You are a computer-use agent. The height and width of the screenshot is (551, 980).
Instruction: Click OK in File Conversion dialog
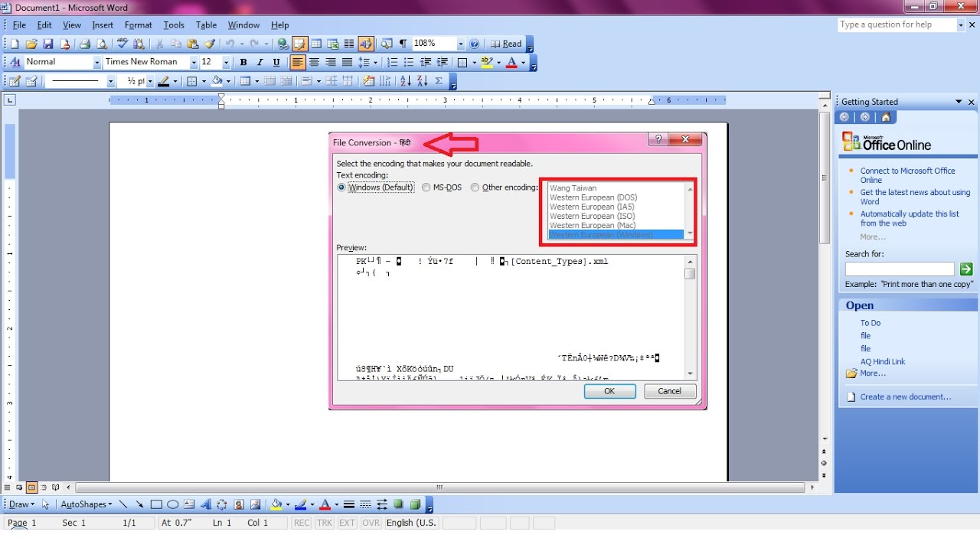[x=609, y=391]
